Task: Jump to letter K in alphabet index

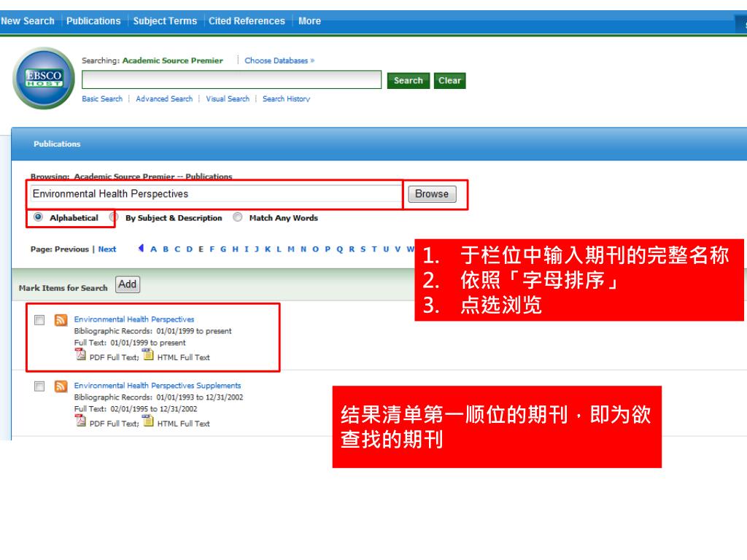Action: pos(268,249)
